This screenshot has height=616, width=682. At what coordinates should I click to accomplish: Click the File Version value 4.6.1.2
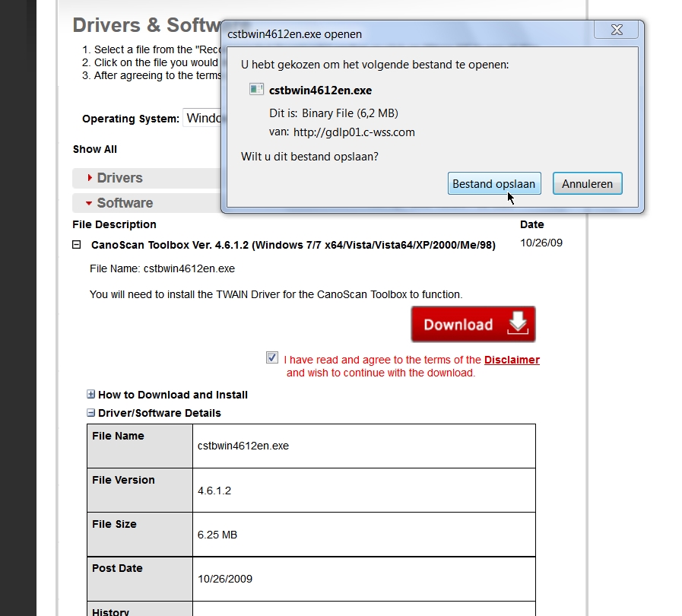point(214,491)
